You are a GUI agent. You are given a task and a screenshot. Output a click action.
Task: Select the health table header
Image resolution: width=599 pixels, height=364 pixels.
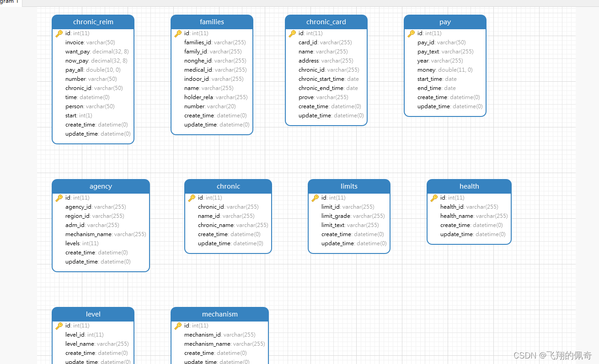click(x=469, y=186)
